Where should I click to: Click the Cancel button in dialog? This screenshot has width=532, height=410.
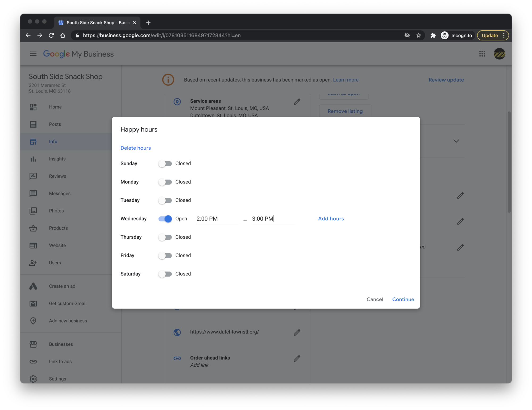tap(375, 299)
